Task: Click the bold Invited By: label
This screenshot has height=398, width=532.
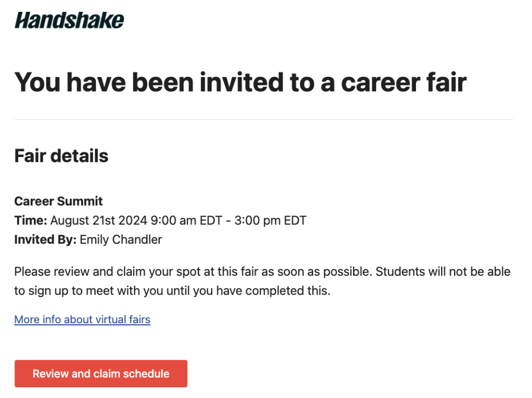Action: pyautogui.click(x=46, y=239)
